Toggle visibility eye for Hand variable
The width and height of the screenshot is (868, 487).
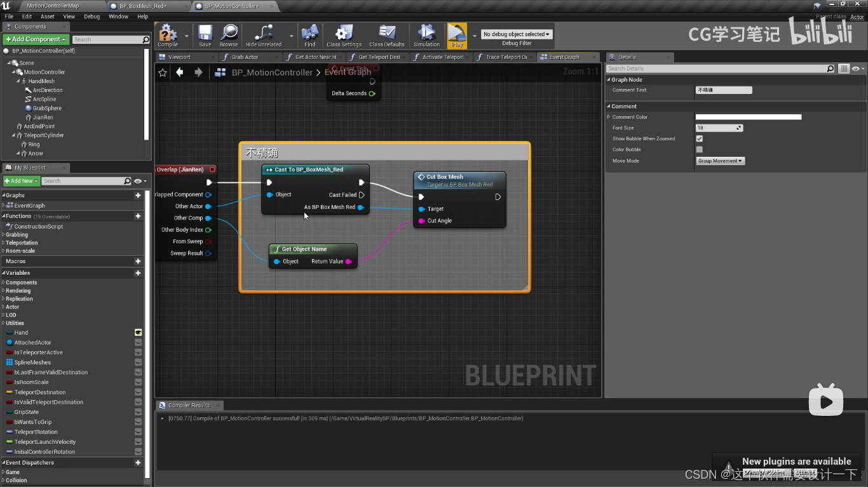(138, 332)
